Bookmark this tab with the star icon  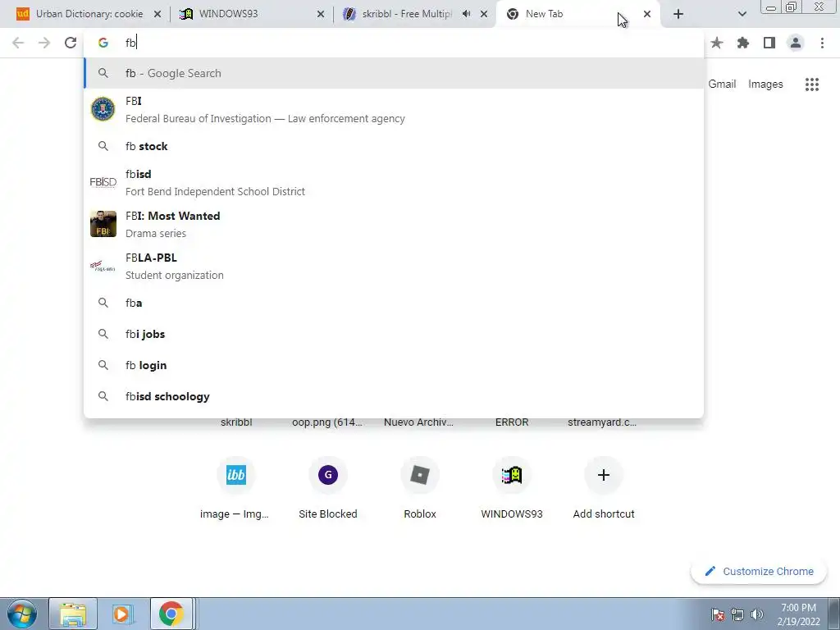pyautogui.click(x=716, y=43)
